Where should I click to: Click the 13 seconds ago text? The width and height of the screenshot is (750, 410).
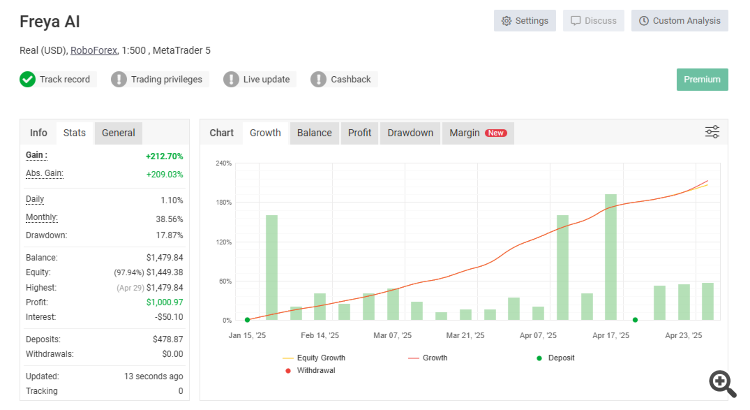tap(154, 376)
